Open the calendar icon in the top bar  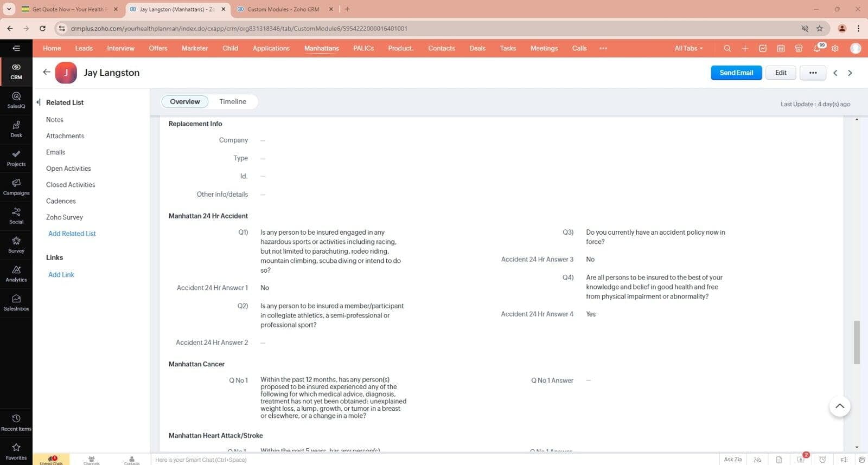pos(781,48)
